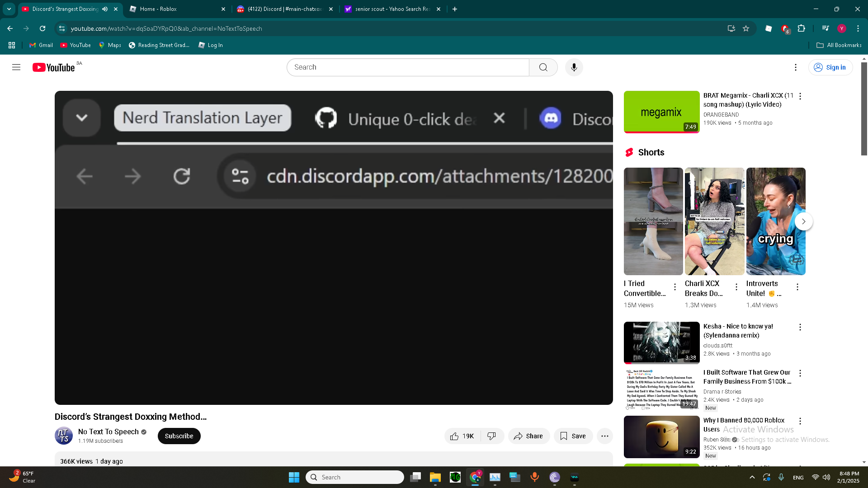Click the voice search microphone icon

click(574, 67)
